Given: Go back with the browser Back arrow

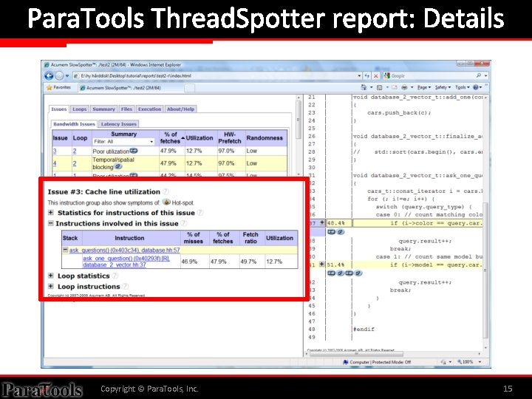Looking at the screenshot, I should (49, 76).
